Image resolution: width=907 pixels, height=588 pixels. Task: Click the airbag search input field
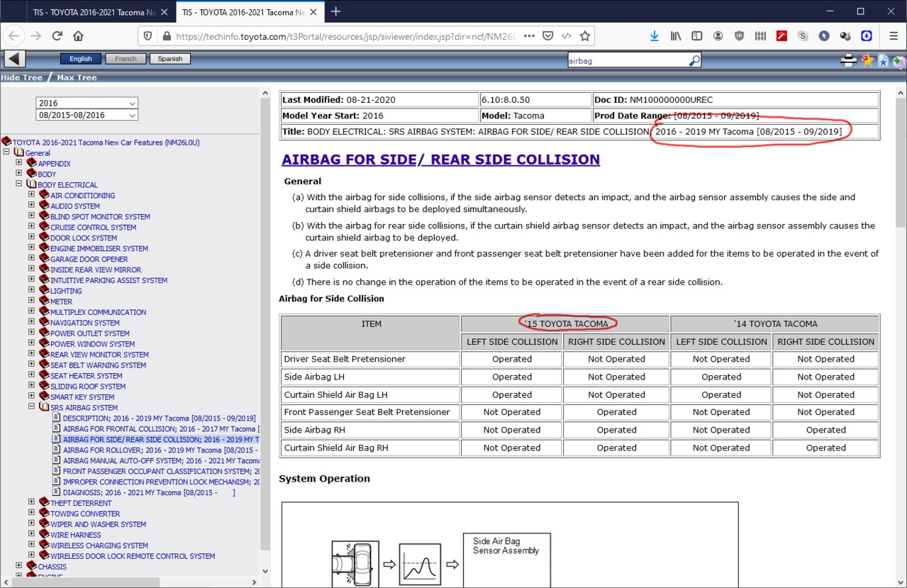[x=628, y=61]
